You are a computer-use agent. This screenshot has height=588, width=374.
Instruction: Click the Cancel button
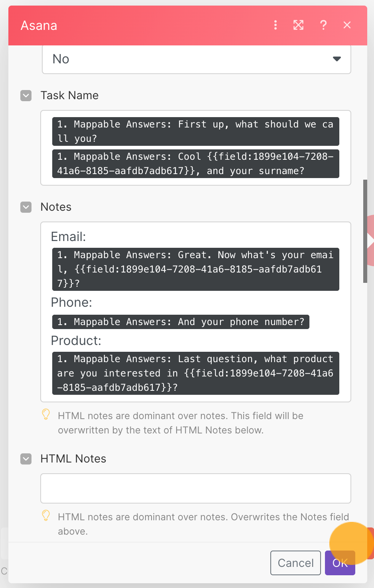click(x=295, y=563)
